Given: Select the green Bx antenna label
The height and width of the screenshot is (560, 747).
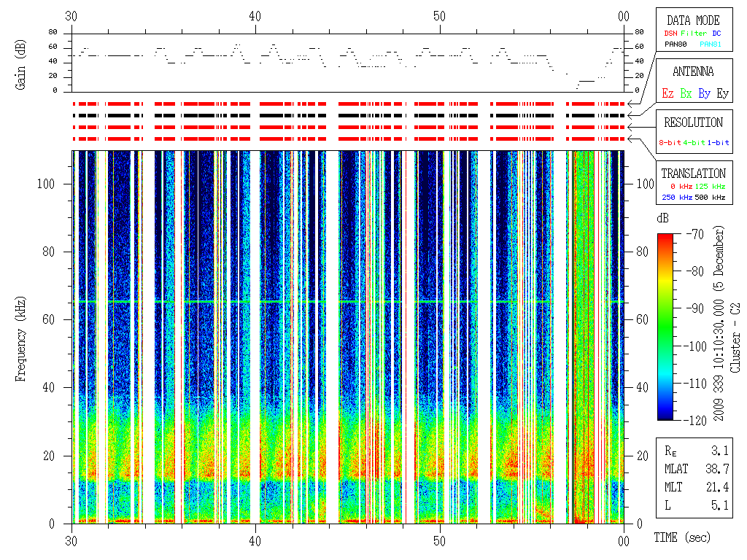Looking at the screenshot, I should coord(686,93).
